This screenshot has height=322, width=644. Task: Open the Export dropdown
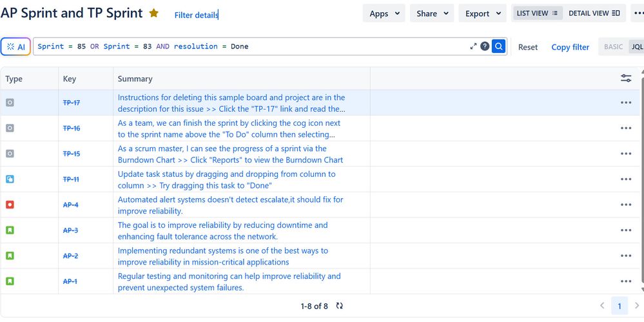click(x=483, y=14)
